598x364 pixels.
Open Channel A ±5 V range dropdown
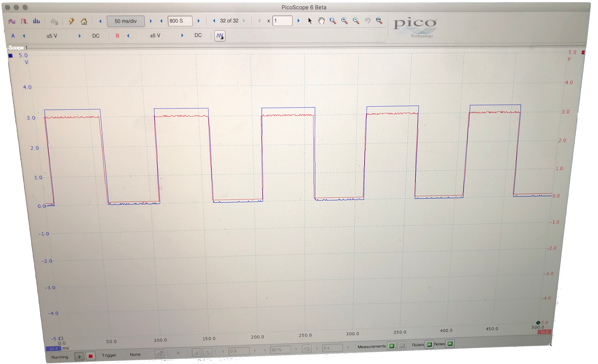point(52,36)
